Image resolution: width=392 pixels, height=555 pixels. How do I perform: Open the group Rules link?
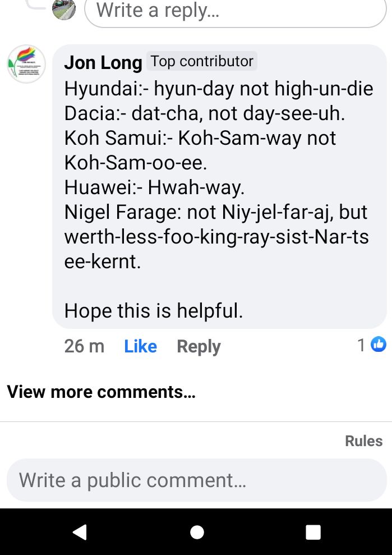click(363, 441)
